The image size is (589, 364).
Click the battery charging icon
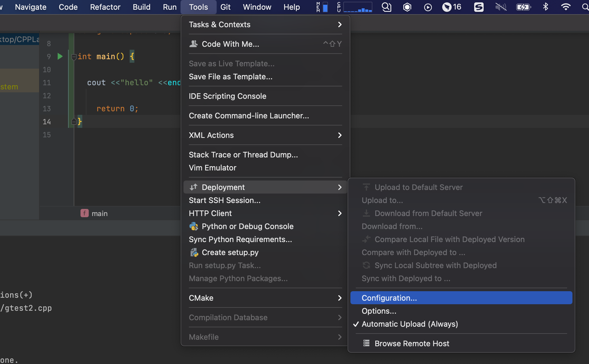coord(523,7)
